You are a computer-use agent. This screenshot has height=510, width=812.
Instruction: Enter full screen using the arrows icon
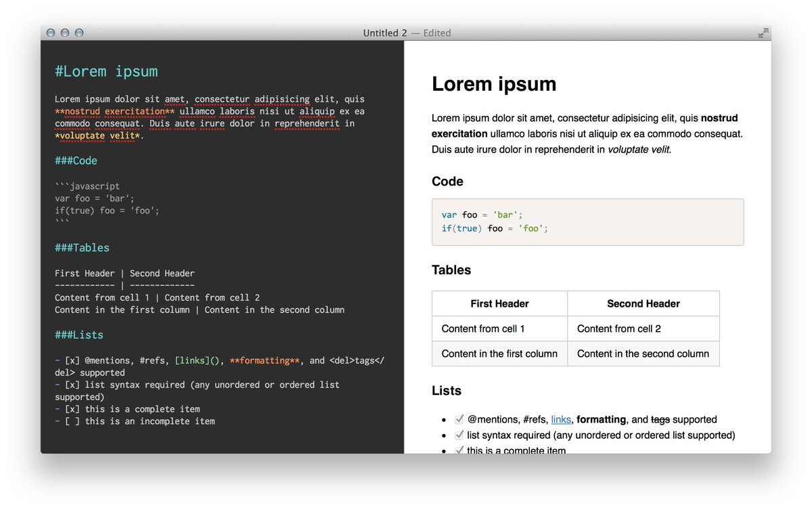coord(763,33)
